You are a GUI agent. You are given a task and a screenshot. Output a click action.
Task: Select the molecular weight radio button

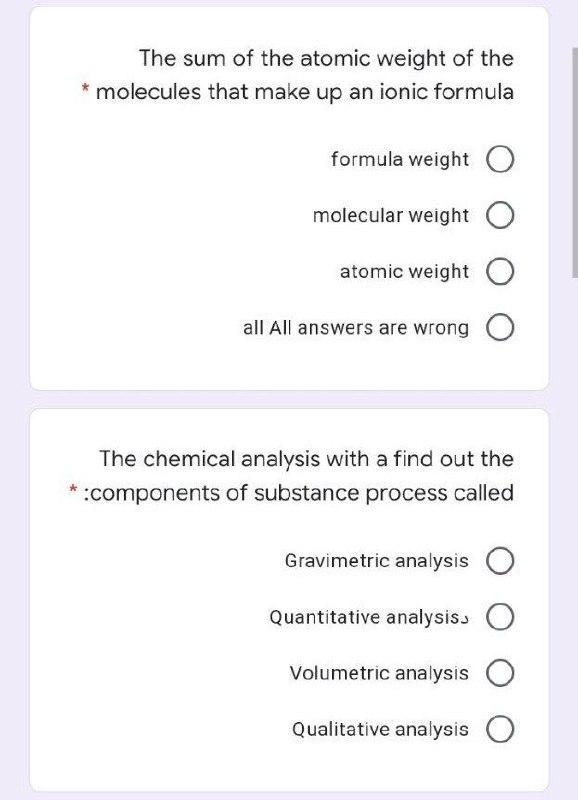point(500,214)
